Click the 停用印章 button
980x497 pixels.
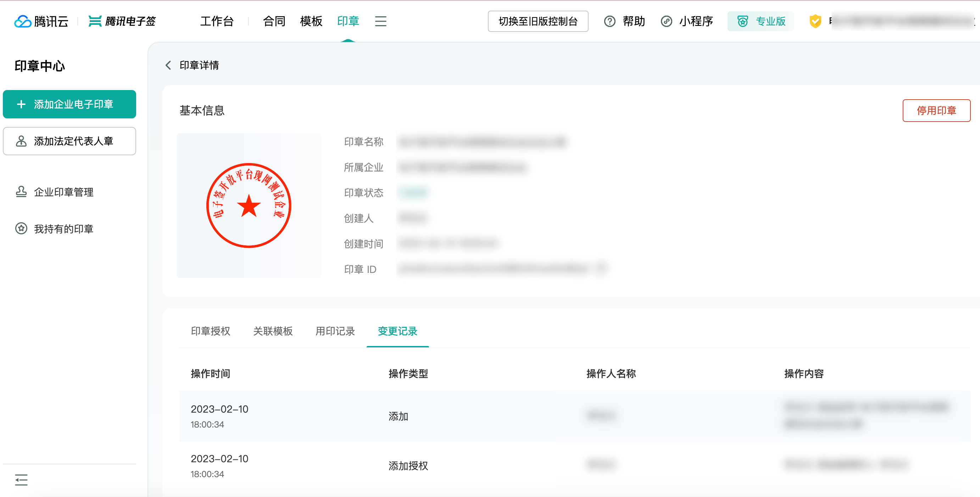click(x=936, y=111)
